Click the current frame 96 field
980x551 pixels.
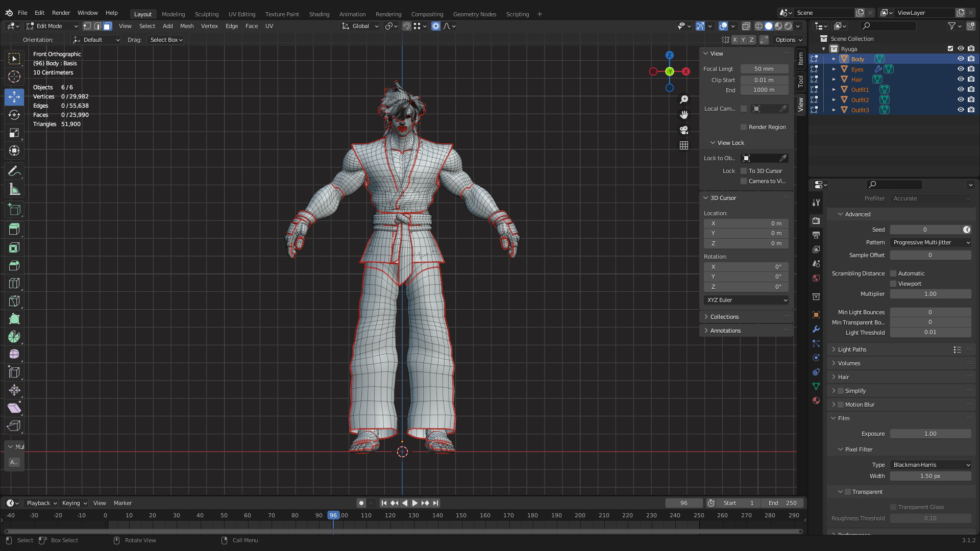click(683, 503)
